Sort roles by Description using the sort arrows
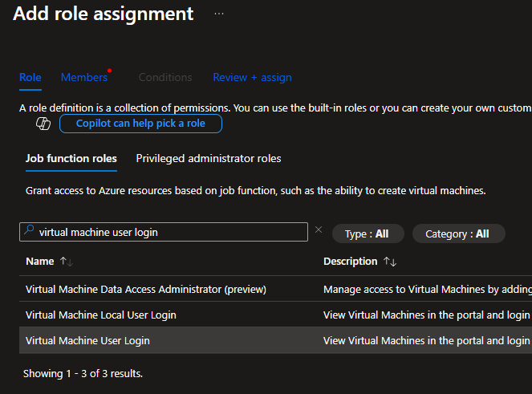The image size is (532, 394). 390,262
